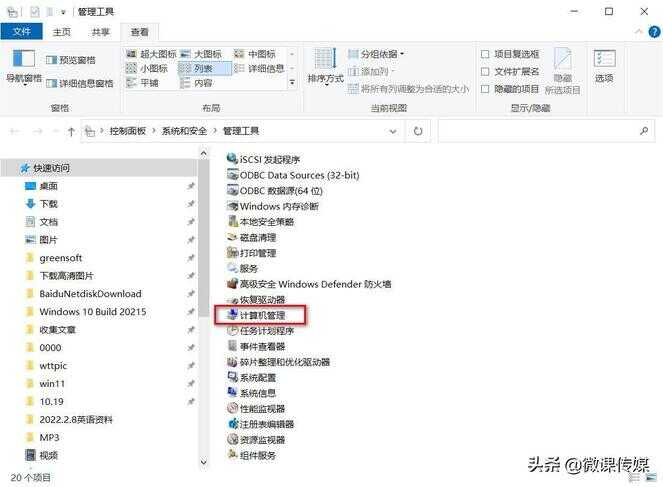Choose 小图标 layout
Viewport: 663px width, 487px height.
(147, 68)
